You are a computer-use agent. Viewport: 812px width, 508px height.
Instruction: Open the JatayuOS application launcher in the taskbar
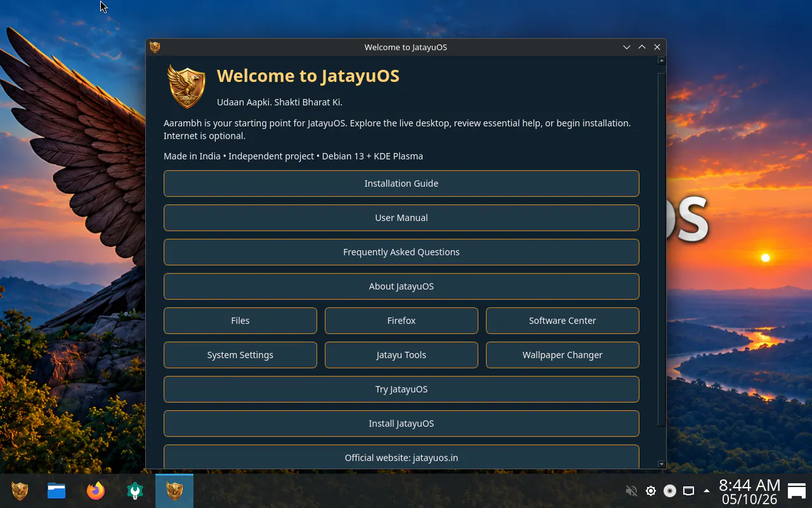(x=20, y=491)
